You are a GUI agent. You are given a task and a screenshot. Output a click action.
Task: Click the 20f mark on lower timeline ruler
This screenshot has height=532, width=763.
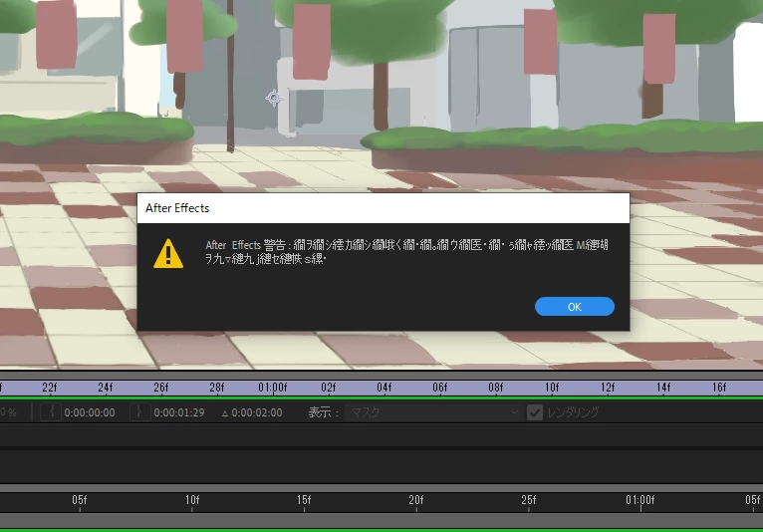pos(416,500)
